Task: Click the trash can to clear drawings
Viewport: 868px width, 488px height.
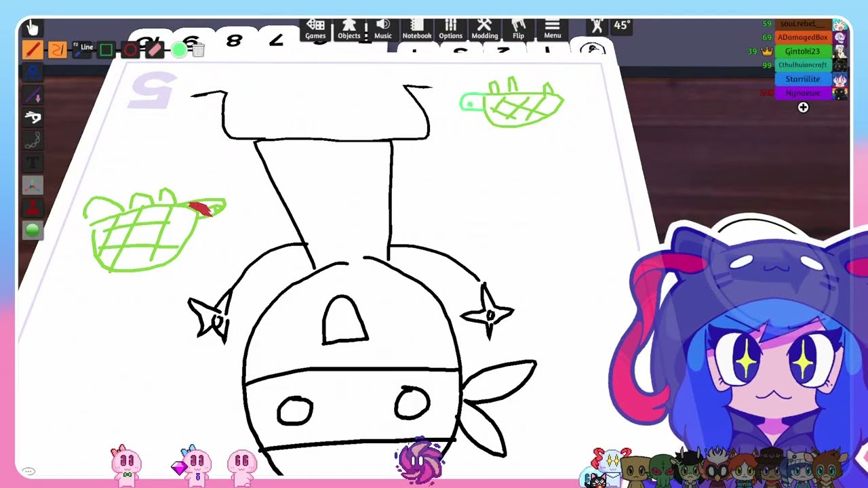Action: click(x=198, y=49)
